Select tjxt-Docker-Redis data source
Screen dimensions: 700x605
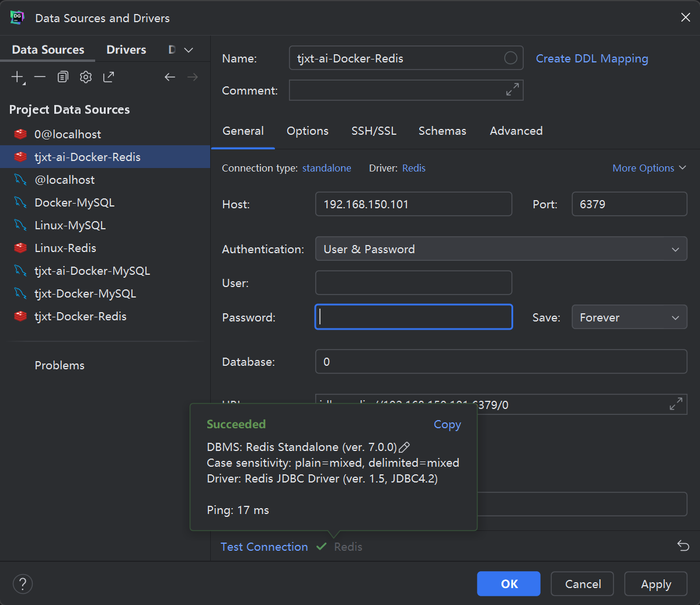[105, 316]
